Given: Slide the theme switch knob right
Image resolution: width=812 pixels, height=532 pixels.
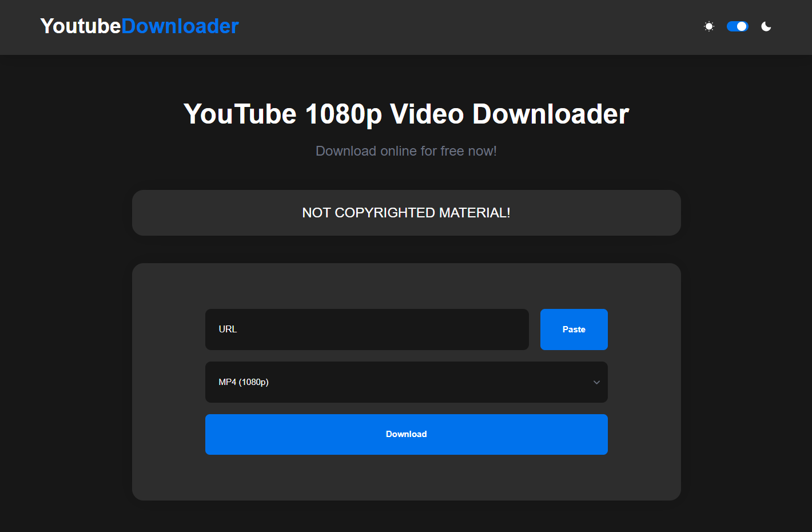Looking at the screenshot, I should 741,26.
